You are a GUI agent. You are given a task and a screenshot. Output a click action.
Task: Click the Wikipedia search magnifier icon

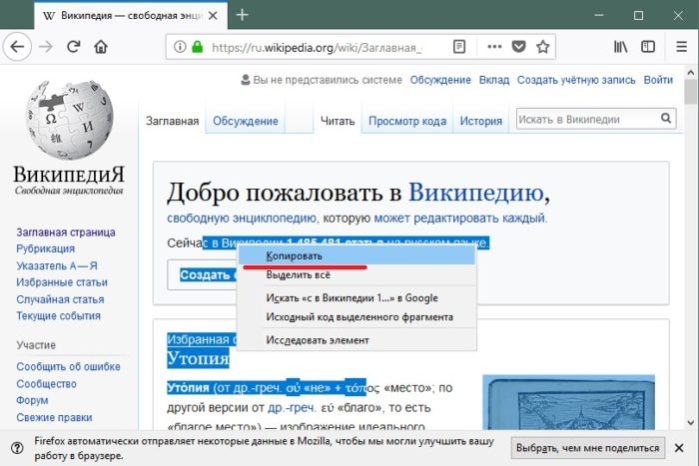click(666, 118)
